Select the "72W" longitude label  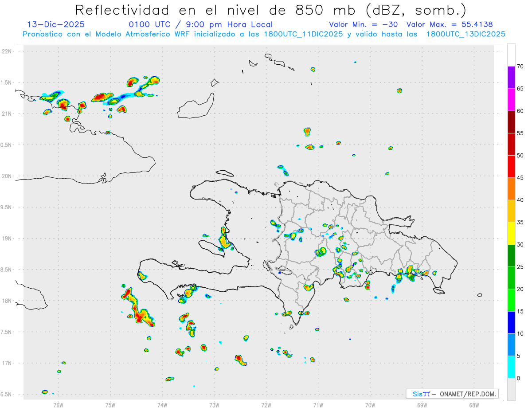[x=266, y=404]
